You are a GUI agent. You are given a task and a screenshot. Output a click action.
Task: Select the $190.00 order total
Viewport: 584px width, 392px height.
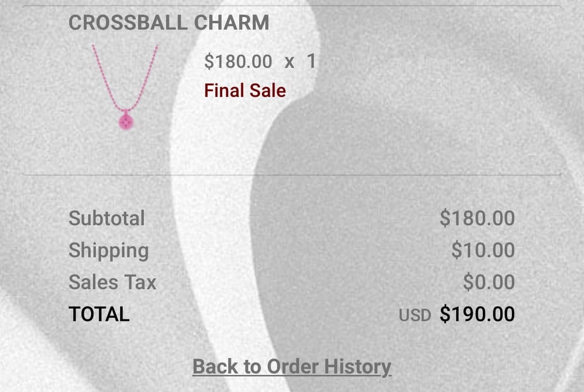coord(477,315)
